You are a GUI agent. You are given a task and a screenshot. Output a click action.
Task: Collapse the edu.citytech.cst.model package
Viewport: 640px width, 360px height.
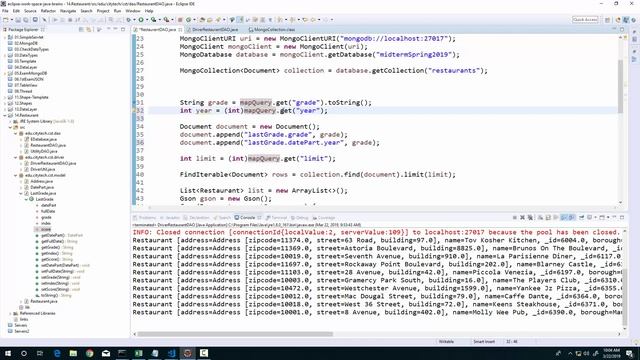click(16, 176)
